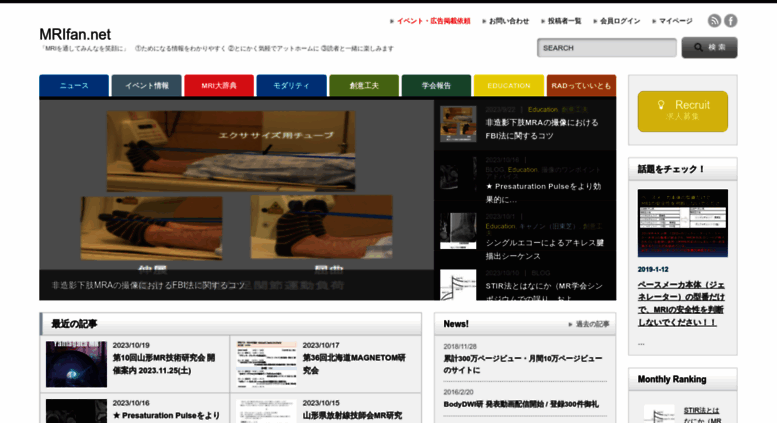The height and width of the screenshot is (423, 777).
Task: Click the News! section heading
Action: pyautogui.click(x=456, y=324)
